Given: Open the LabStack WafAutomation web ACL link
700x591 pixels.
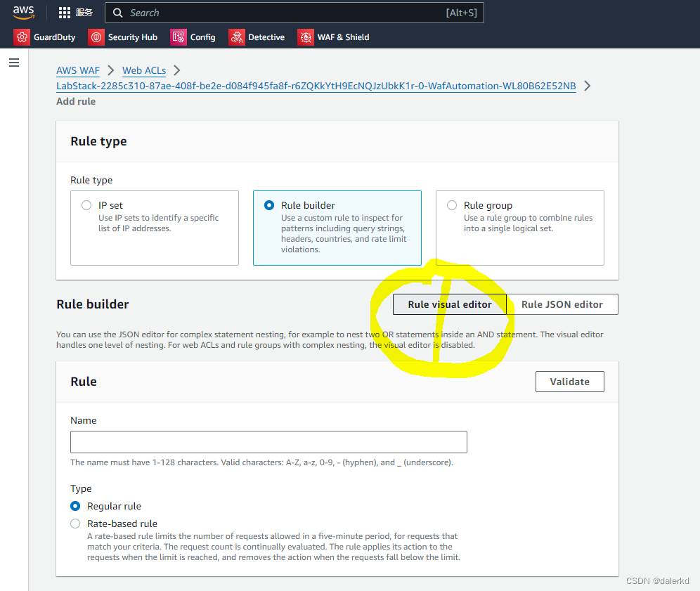Looking at the screenshot, I should [316, 86].
